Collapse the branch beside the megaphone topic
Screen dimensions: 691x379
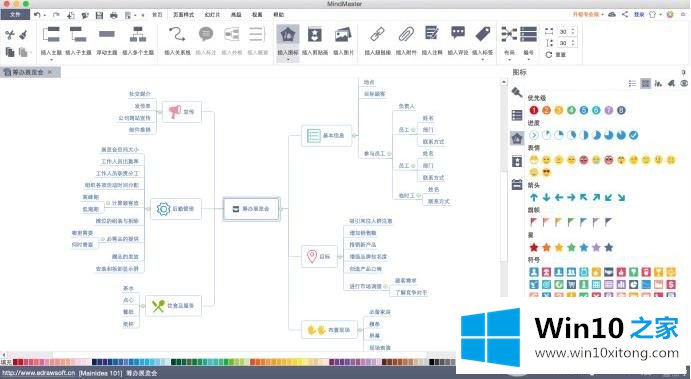click(159, 111)
